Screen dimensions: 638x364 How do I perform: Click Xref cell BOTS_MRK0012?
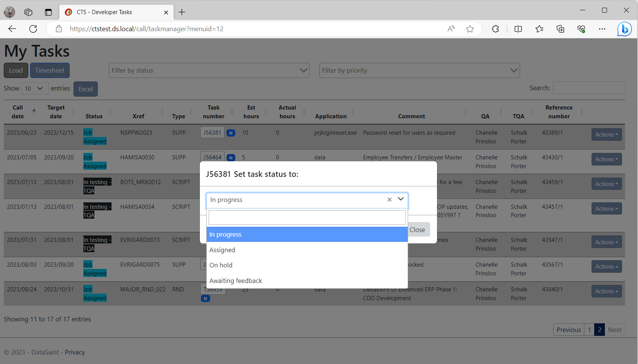(x=140, y=182)
